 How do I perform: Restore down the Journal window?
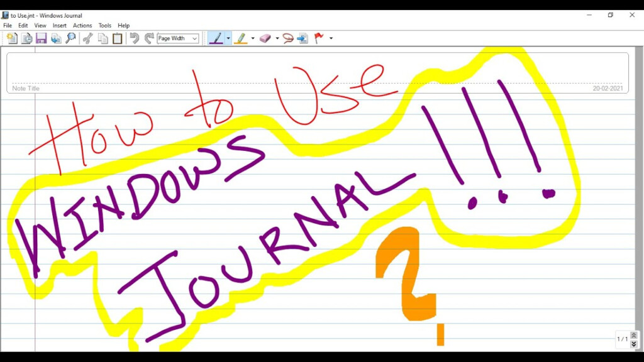611,15
